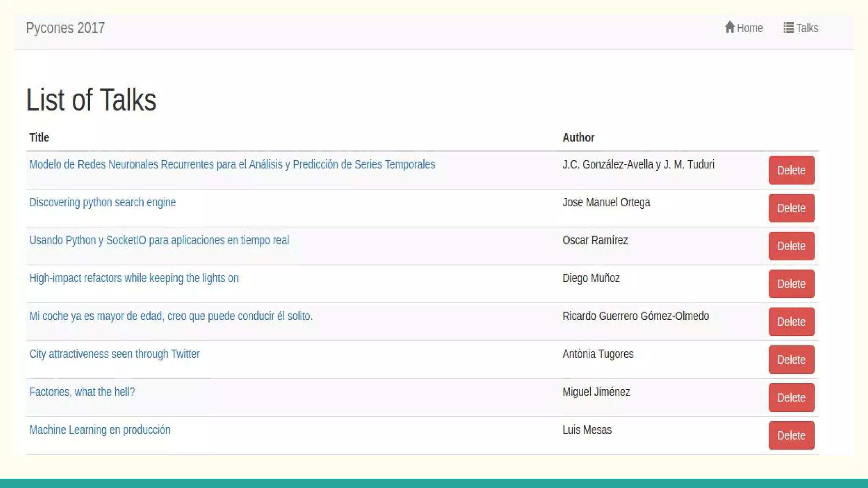868x488 pixels.
Task: Open the Pycones 2017 brand link
Action: (x=65, y=28)
